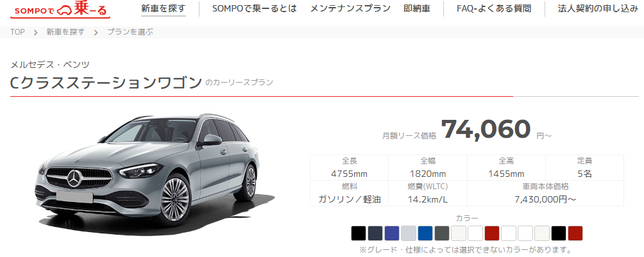Click the TOP breadcrumb link
Screen dimensions: 644x257
[18, 32]
